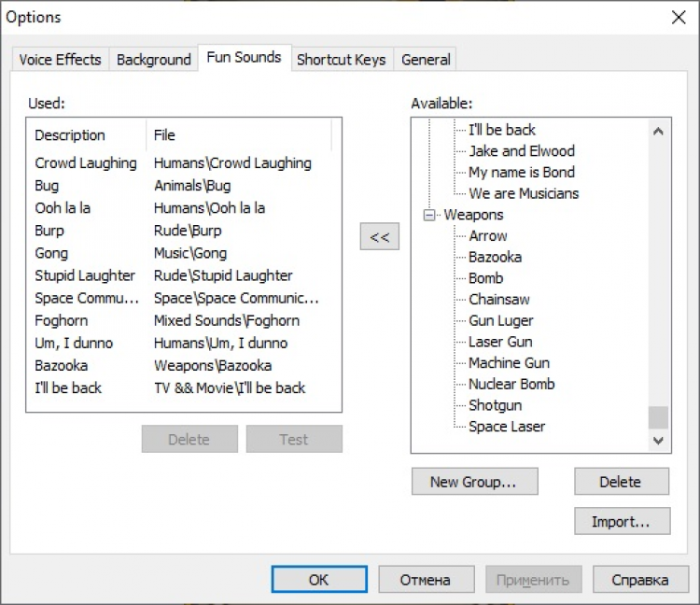Image resolution: width=700 pixels, height=605 pixels.
Task: Open the General tab
Action: pyautogui.click(x=426, y=60)
